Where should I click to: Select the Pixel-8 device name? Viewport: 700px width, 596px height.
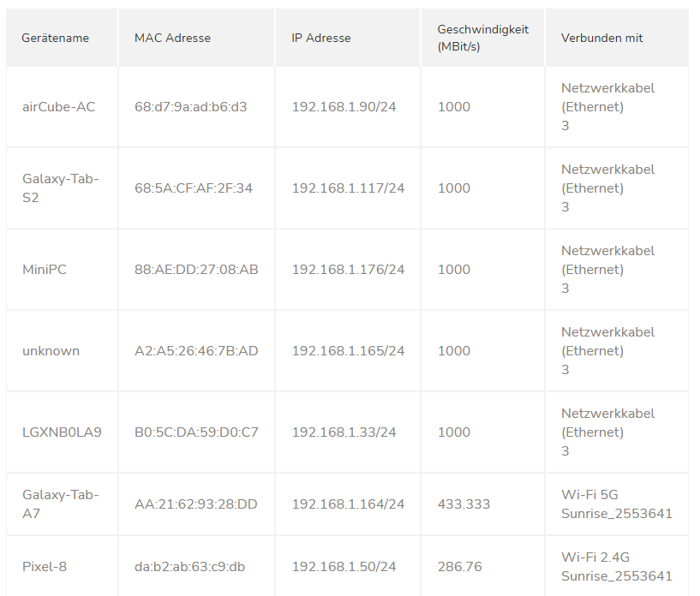click(x=45, y=567)
